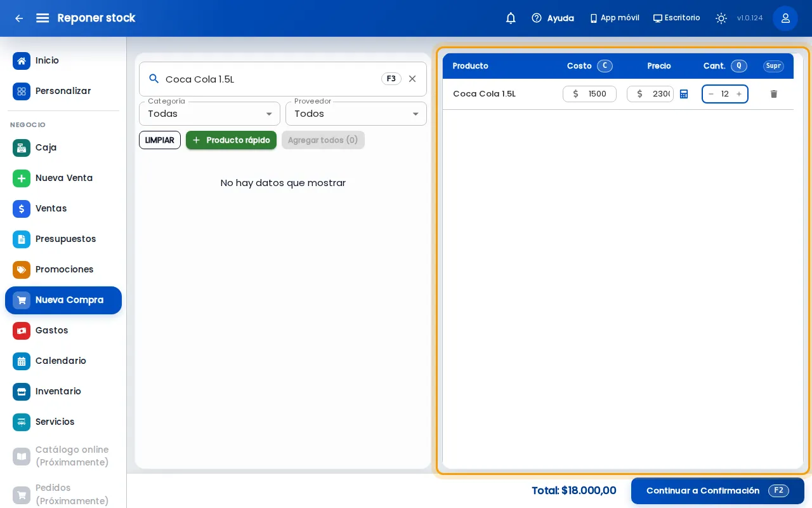812x508 pixels.
Task: Click the Supr shortcut badge
Action: (x=773, y=66)
